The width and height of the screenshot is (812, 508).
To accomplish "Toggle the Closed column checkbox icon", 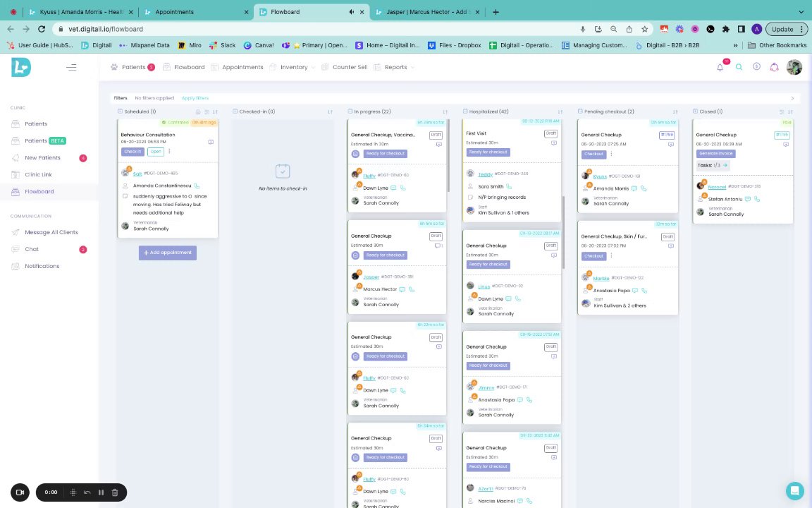I will tap(695, 111).
